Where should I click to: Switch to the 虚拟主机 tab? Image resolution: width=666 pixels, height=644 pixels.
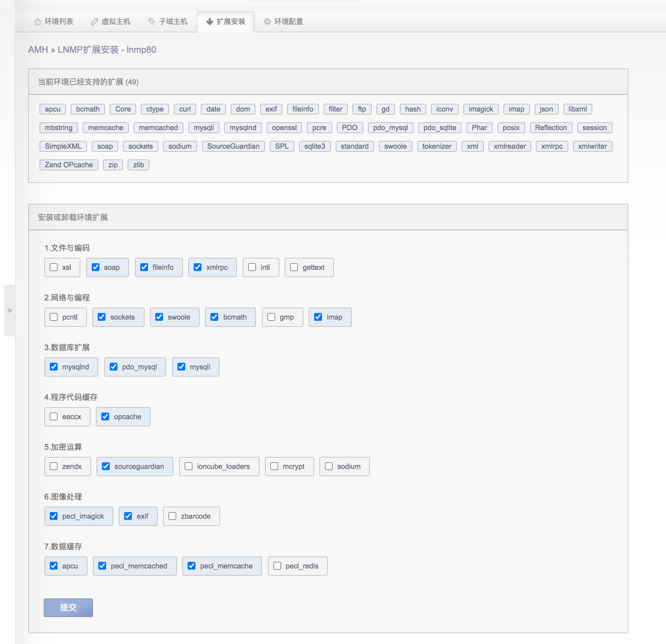click(115, 22)
